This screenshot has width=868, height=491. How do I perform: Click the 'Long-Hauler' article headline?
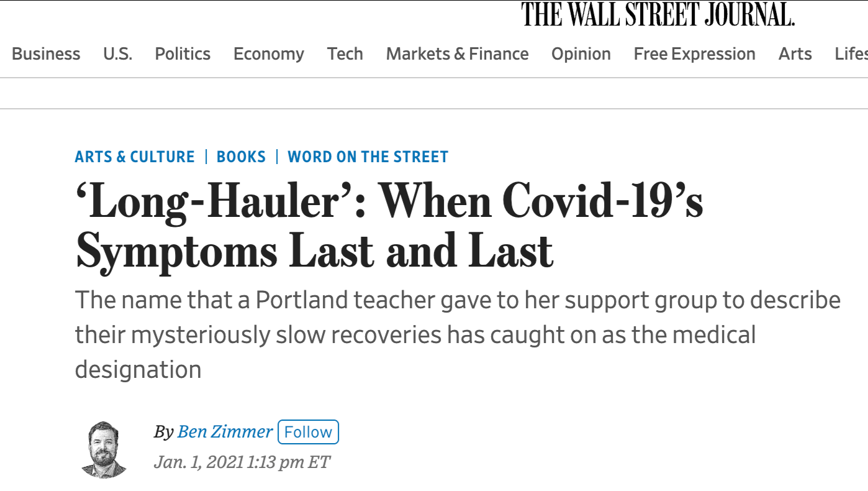point(389,227)
